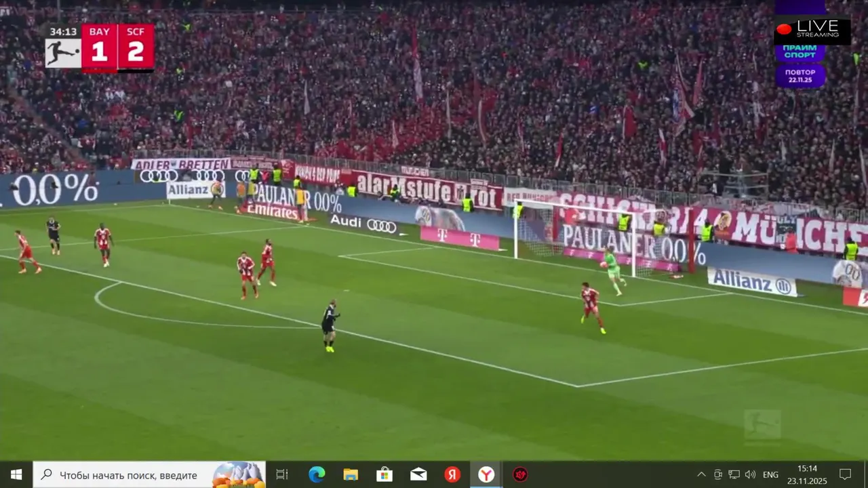Open Microsoft Store from taskbar
Image resolution: width=868 pixels, height=488 pixels.
tap(384, 474)
